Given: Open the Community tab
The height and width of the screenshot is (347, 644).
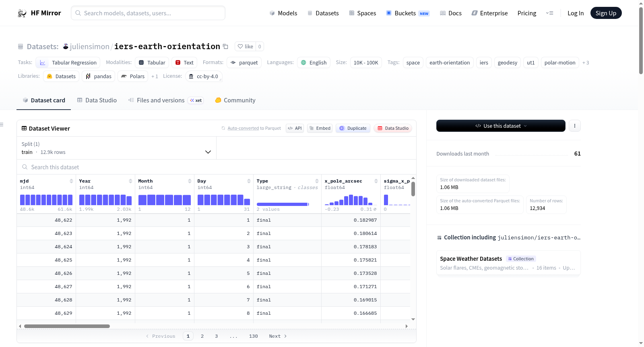Looking at the screenshot, I should [235, 100].
